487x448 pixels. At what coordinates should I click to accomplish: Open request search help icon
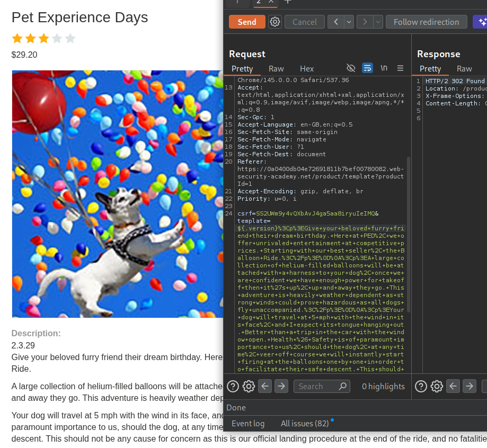pyautogui.click(x=233, y=386)
